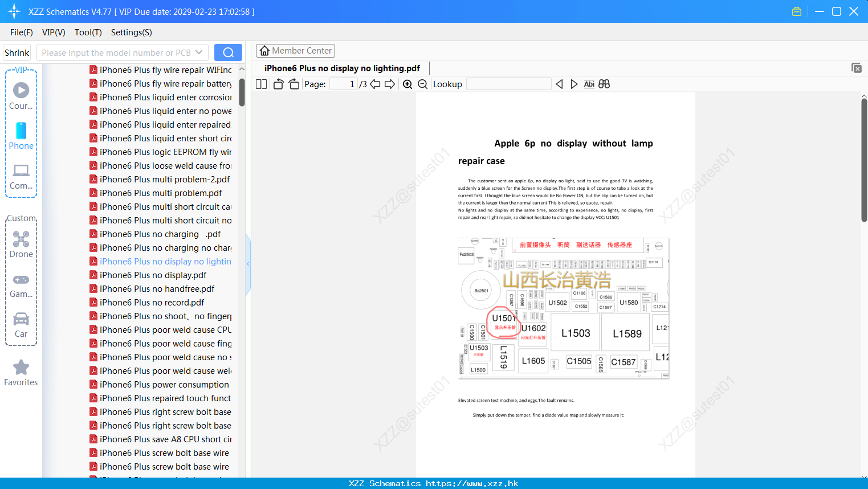Click the file list scrollbar thumb

click(x=242, y=92)
